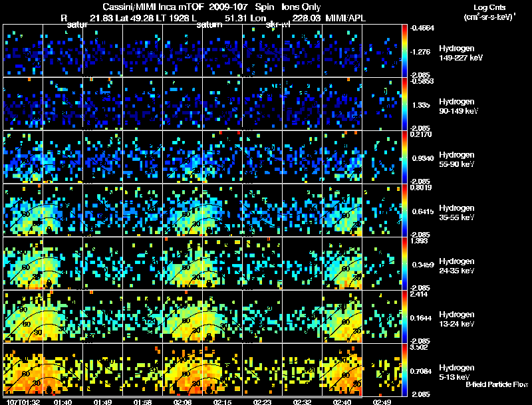Click the '-0.5853' color scale value
This screenshot has width=532, height=405.
tap(422, 81)
